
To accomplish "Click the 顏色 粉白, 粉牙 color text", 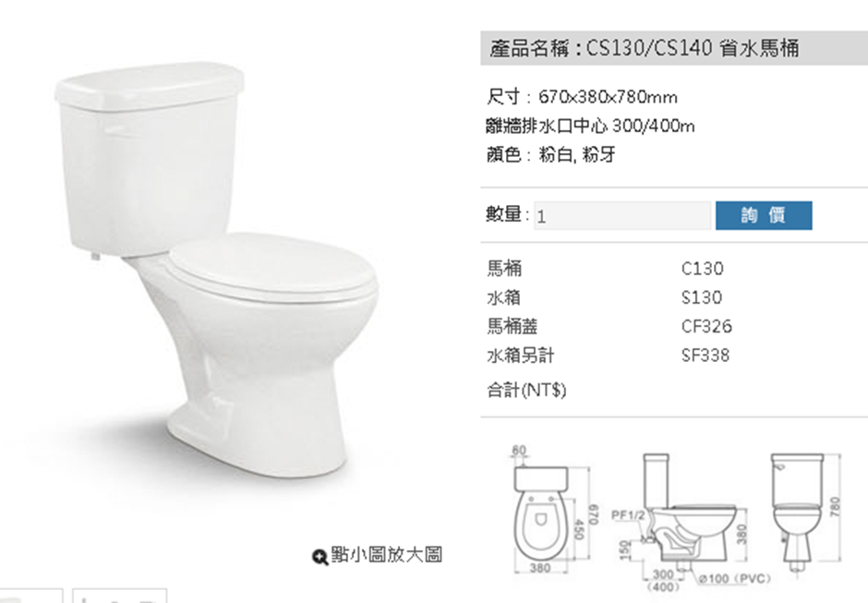I will [550, 154].
